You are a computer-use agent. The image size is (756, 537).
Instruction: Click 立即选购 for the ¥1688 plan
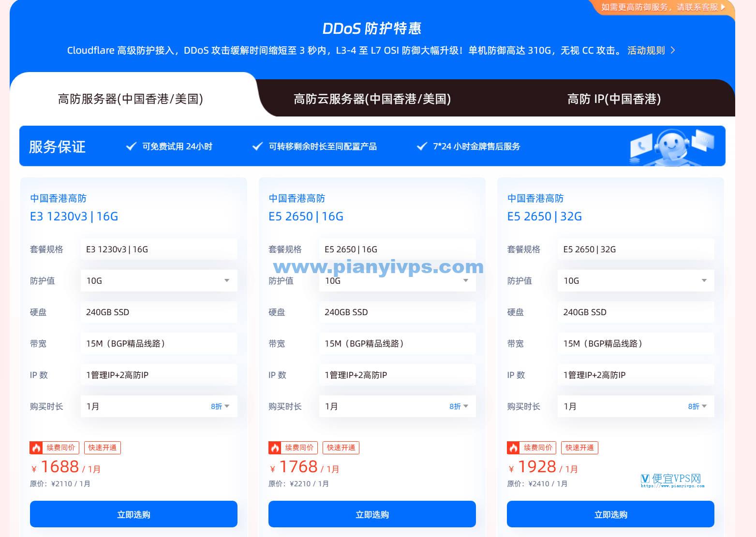tap(133, 514)
